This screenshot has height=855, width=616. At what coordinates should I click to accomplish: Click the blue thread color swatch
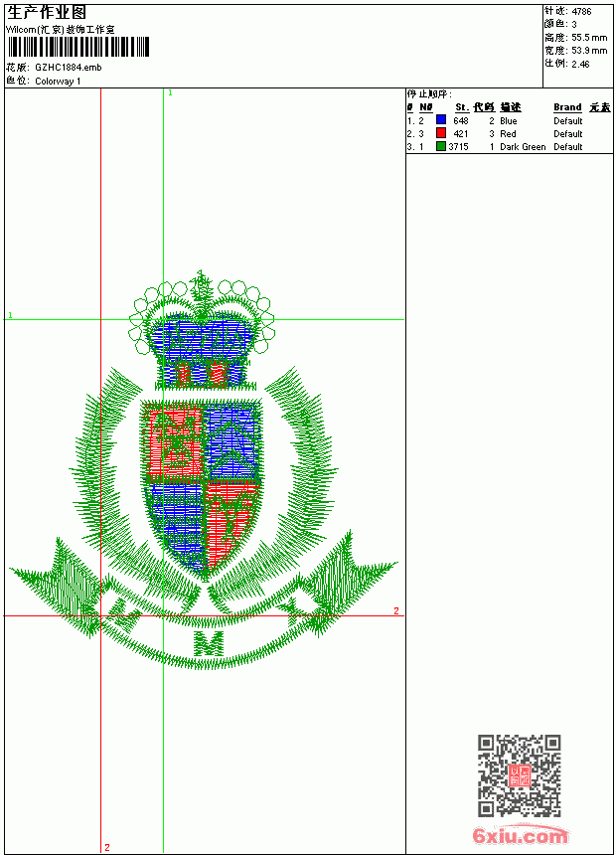tap(441, 120)
